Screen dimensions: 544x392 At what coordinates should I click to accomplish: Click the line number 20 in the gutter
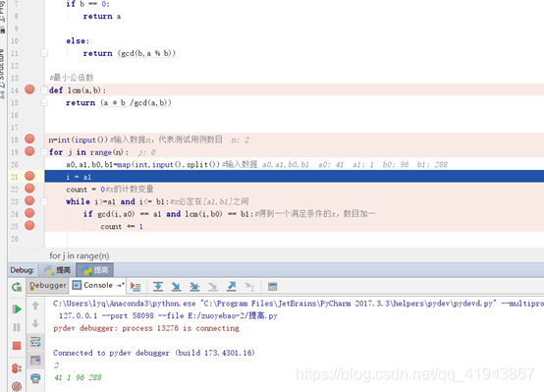(x=14, y=165)
